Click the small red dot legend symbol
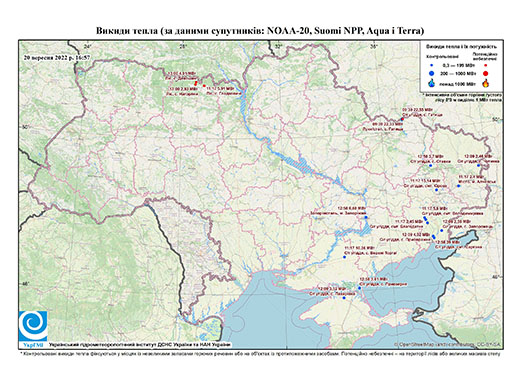This screenshot has width=520, height=368. (x=485, y=65)
